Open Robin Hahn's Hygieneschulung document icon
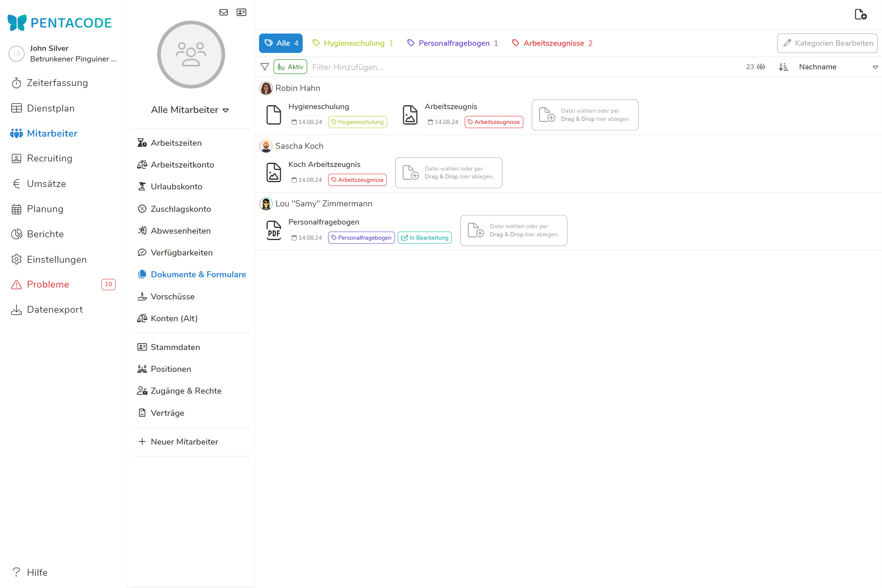 tap(273, 115)
